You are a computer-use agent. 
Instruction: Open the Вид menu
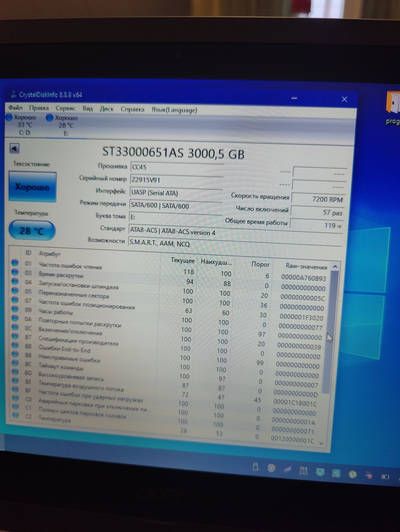(88, 109)
